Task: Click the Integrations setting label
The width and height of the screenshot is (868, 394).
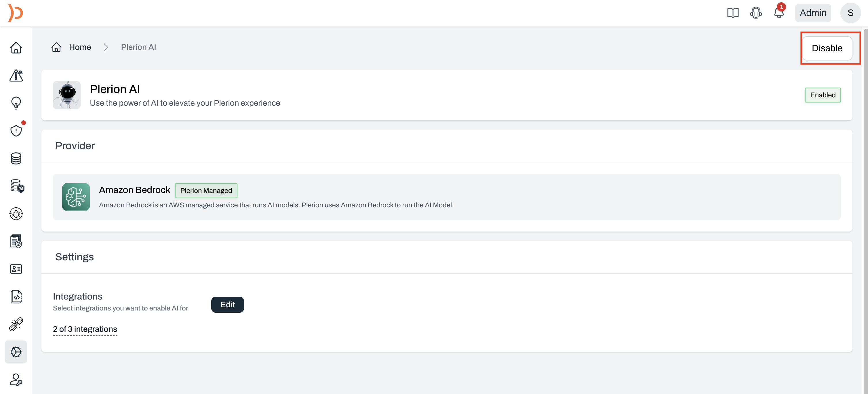Action: point(77,296)
